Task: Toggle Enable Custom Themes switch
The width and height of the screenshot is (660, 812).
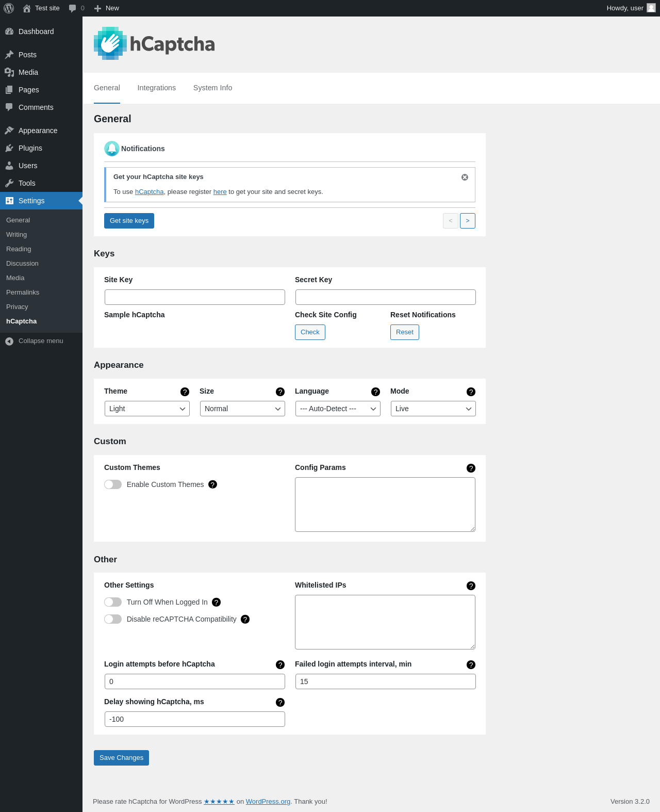Action: [x=113, y=484]
